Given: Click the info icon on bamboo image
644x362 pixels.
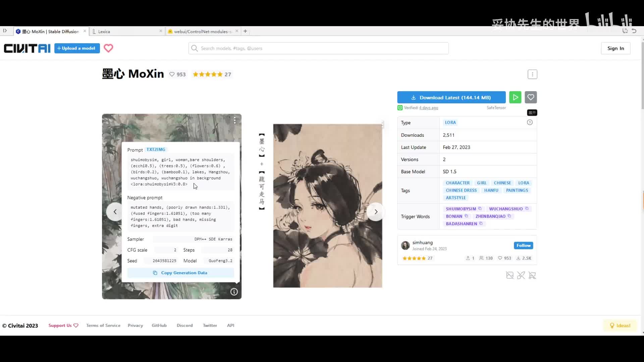Looking at the screenshot, I should coord(234,292).
